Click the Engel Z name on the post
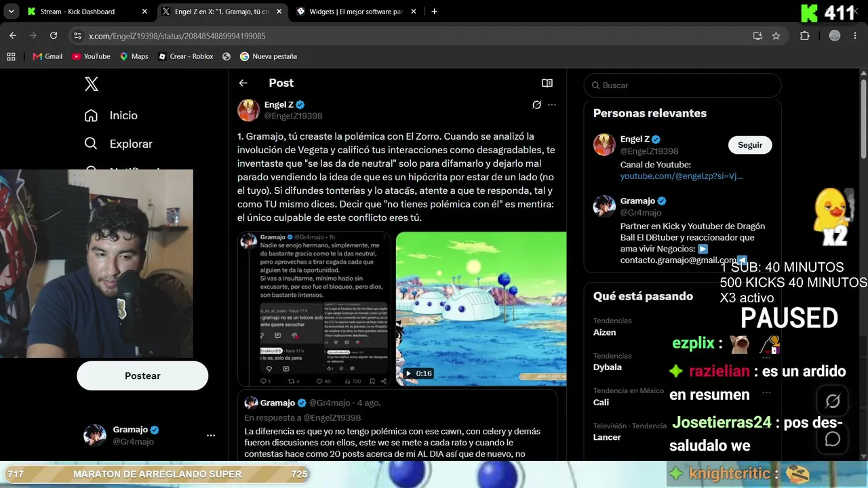Image resolution: width=868 pixels, height=488 pixels. click(279, 104)
